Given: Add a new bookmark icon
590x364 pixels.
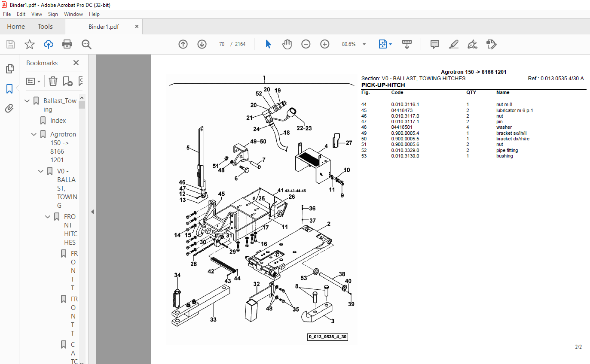Looking at the screenshot, I should point(67,81).
